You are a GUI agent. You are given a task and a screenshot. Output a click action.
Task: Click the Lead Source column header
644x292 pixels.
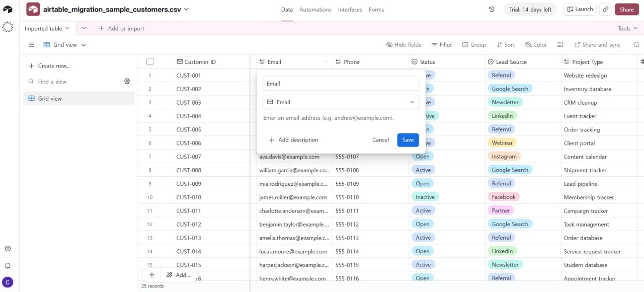[523, 62]
